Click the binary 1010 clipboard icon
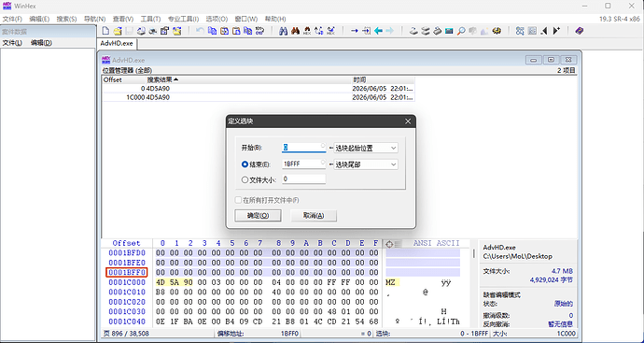644x343 pixels. (259, 31)
